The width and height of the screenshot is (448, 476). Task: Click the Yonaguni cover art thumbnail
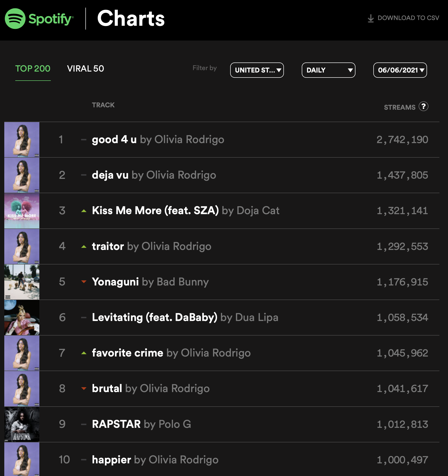[x=22, y=282]
